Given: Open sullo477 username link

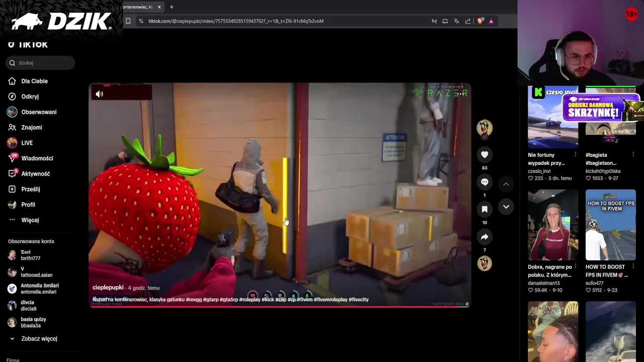Looking at the screenshot, I should (x=595, y=284).
